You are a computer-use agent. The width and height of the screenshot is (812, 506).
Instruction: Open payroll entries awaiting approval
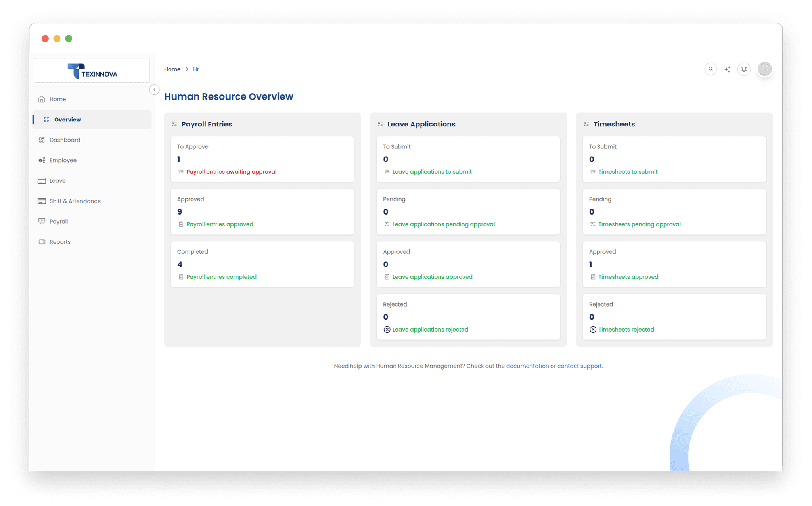[232, 172]
